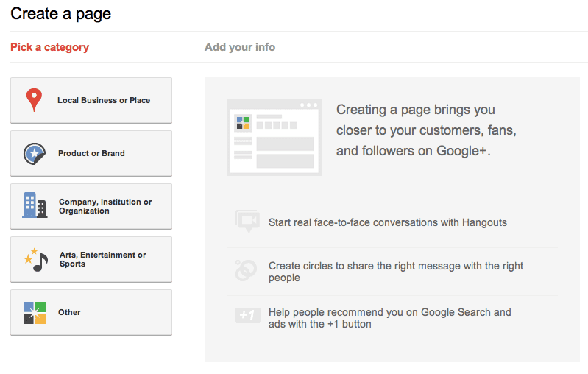Click the overlapping circles icon

click(x=246, y=270)
